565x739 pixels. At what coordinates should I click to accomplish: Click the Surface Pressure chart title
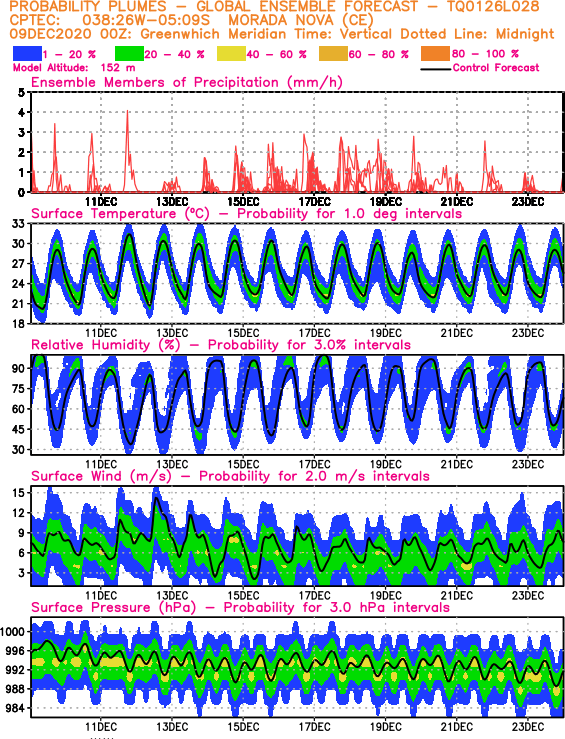(x=240, y=607)
